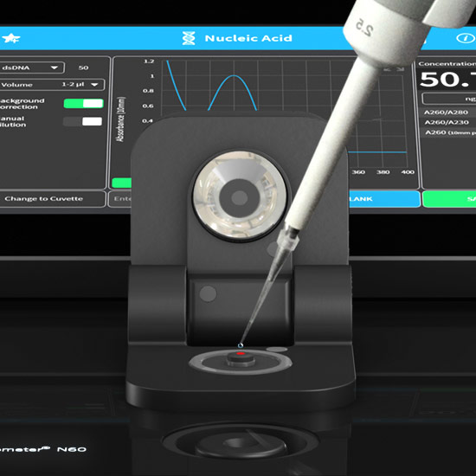
Task: Toggle Background correction switch
Action: pos(83,104)
